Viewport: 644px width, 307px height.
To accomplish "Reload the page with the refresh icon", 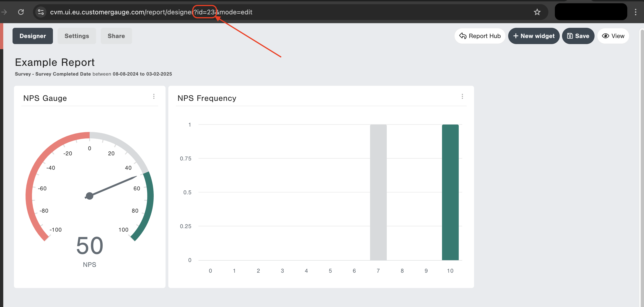I will 21,12.
